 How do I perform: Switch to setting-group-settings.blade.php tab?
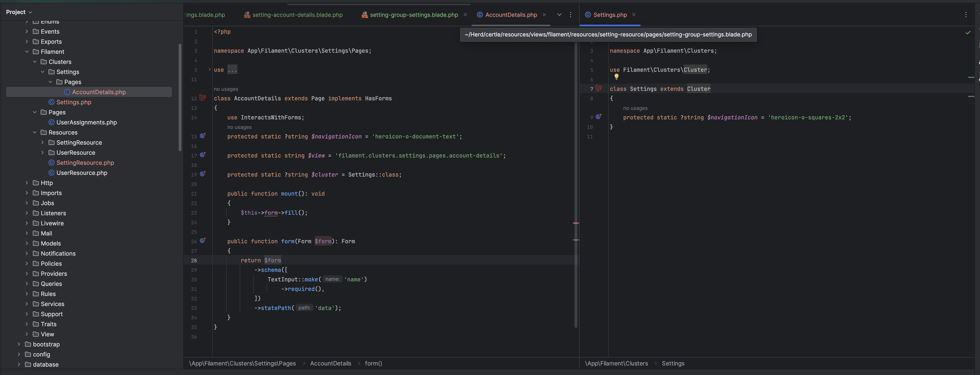point(414,15)
